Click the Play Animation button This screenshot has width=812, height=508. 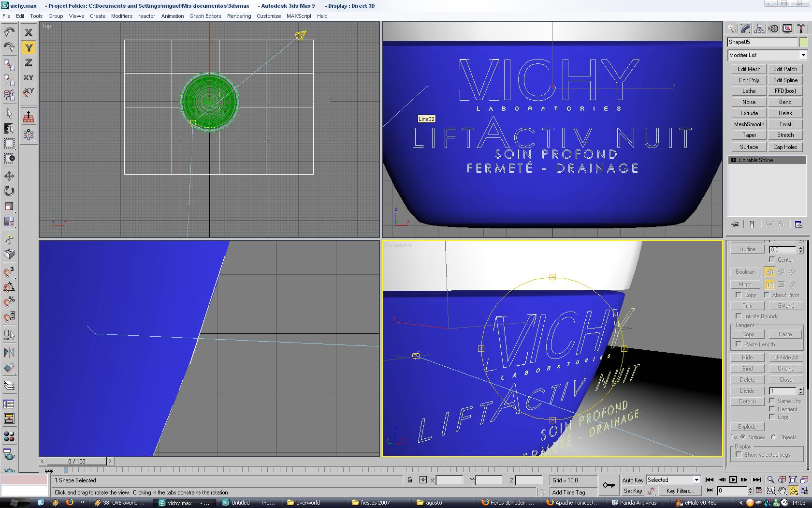(x=733, y=480)
